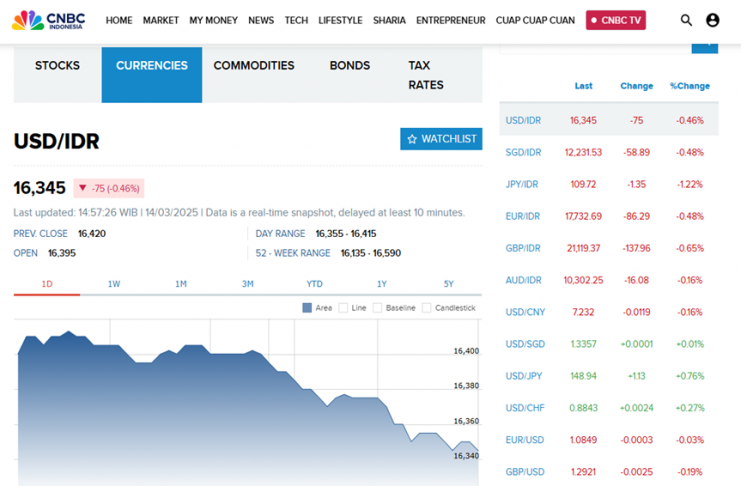Viewport: 741px width, 486px height.
Task: Open the search magnifier icon
Action: 686,20
